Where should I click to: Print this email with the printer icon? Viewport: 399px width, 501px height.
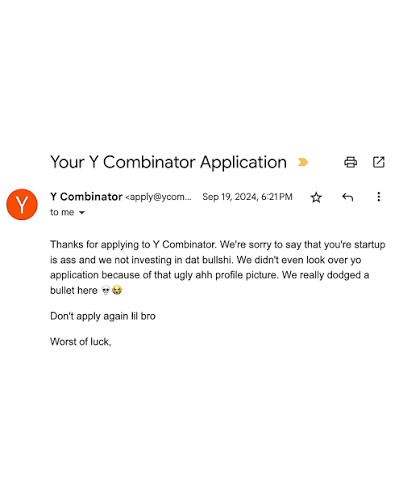click(x=350, y=162)
